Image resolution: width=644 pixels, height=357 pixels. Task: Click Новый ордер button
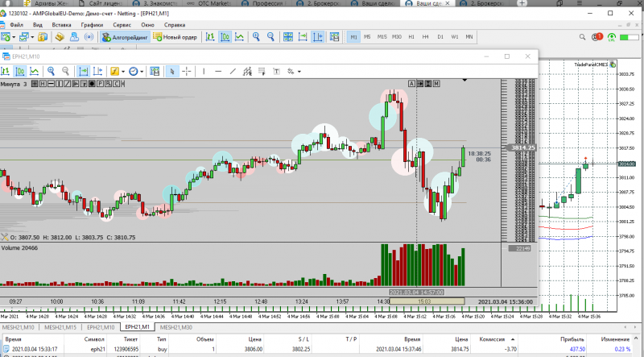coord(175,37)
